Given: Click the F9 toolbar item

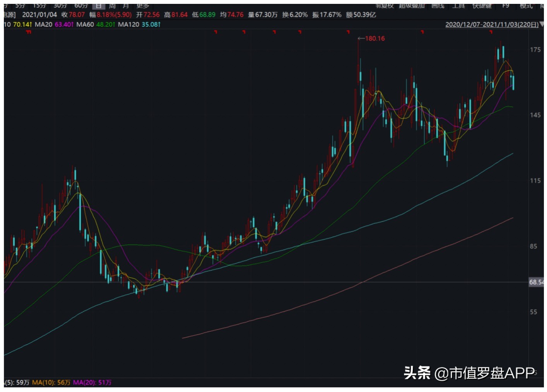Looking at the screenshot, I should pyautogui.click(x=506, y=6).
